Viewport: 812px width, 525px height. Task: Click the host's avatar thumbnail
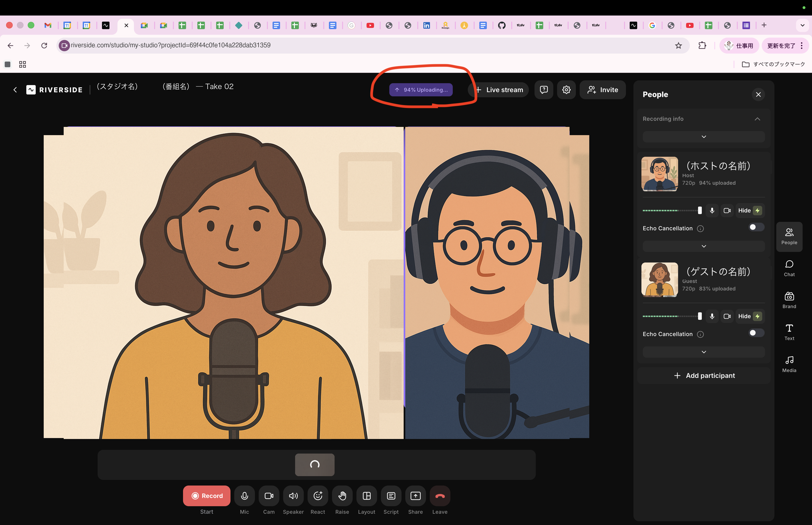(659, 174)
